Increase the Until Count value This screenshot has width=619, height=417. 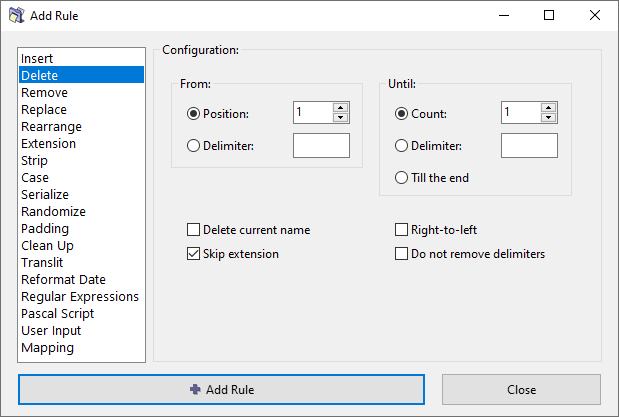tap(549, 108)
